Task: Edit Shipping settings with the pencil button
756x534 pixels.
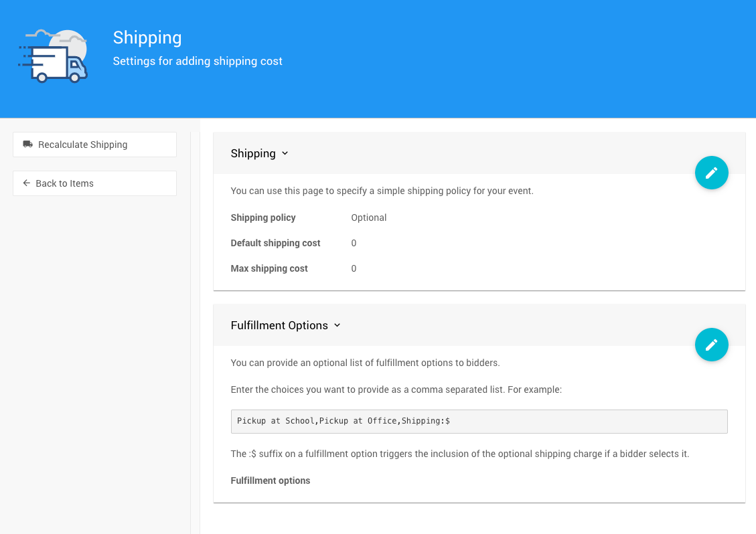Action: pyautogui.click(x=711, y=173)
